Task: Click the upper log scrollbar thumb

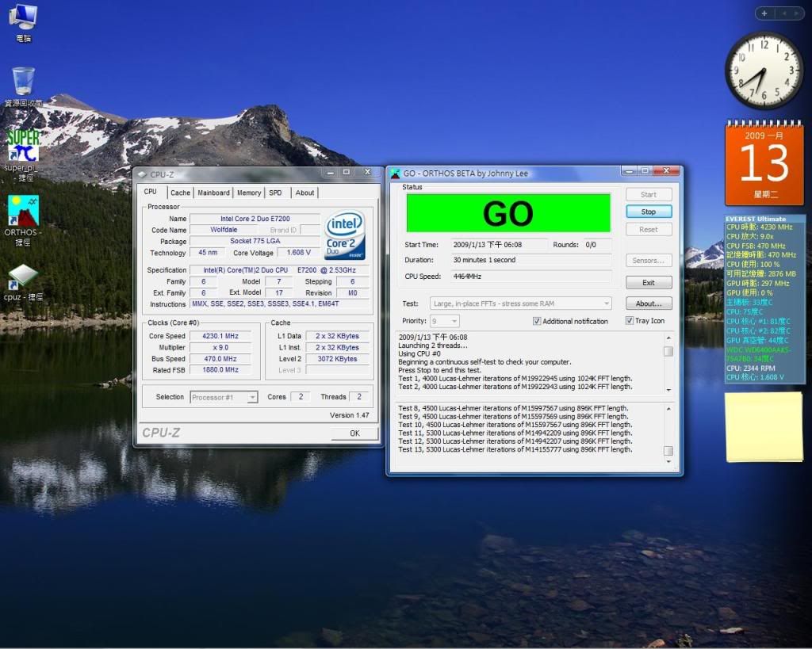Action: (x=668, y=351)
